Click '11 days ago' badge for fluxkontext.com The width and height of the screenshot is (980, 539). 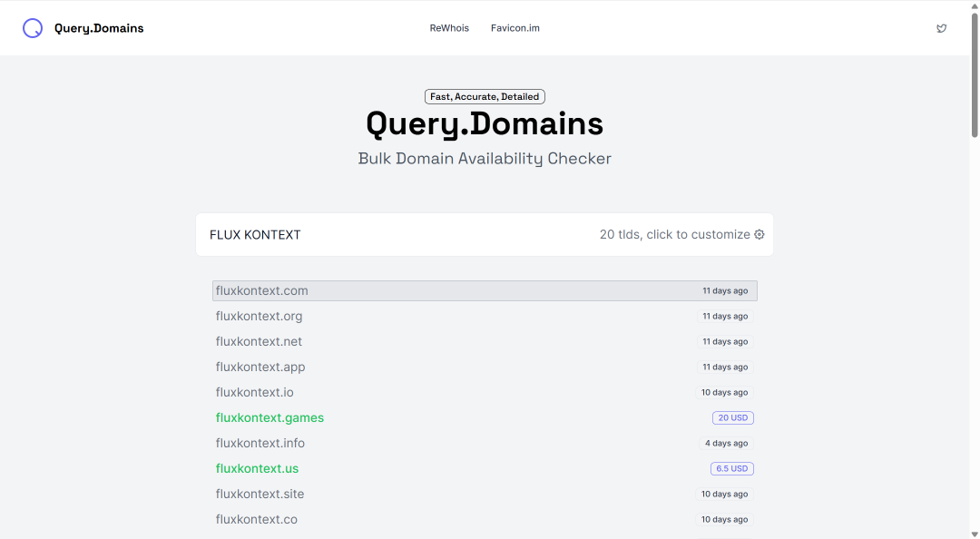point(725,290)
